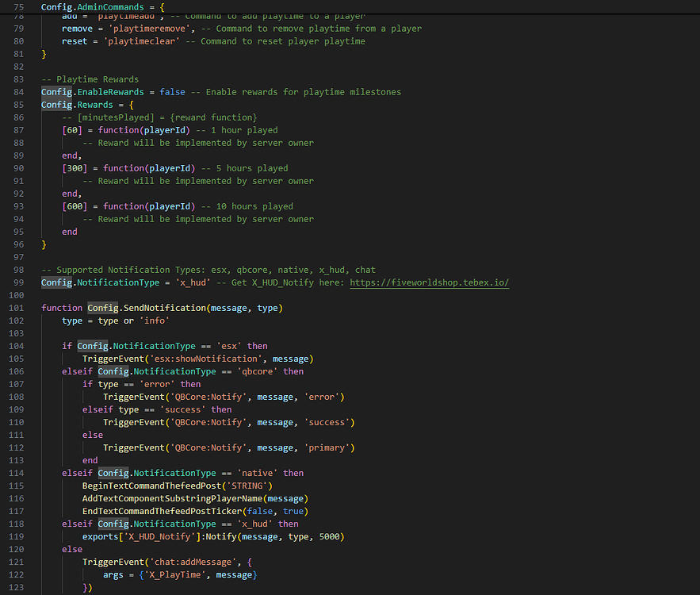Screen dimensions: 700x595
Task: Click the [600] reward key
Action: [75, 206]
